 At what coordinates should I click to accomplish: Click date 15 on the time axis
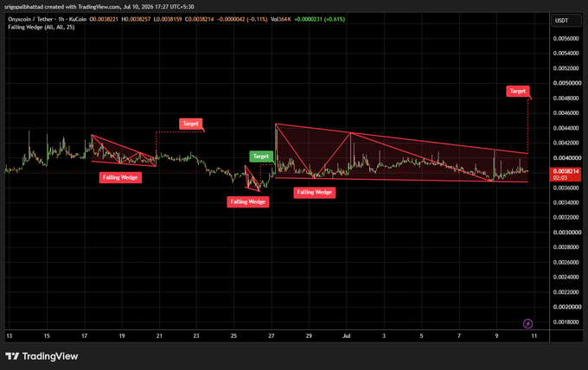click(47, 336)
